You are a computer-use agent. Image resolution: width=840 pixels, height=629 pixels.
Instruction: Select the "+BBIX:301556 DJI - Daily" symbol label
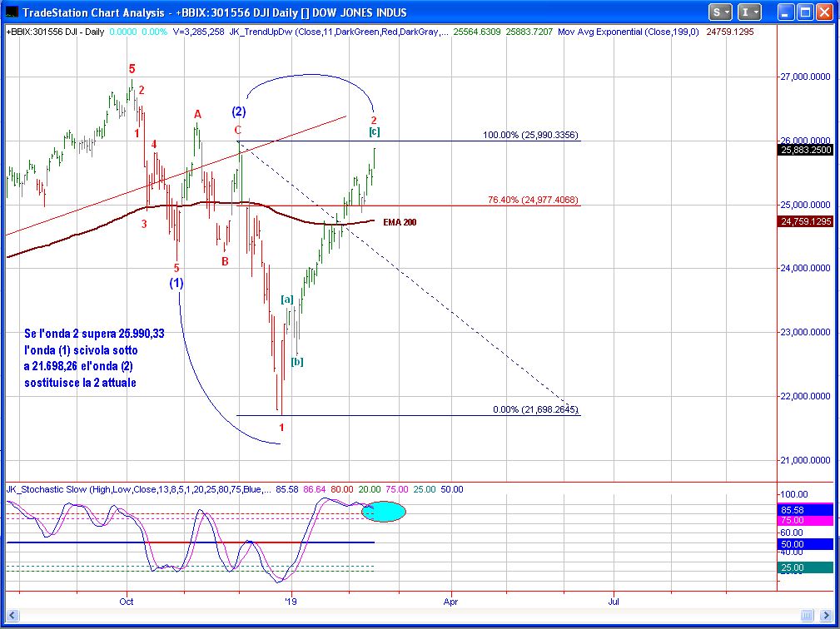[x=55, y=32]
